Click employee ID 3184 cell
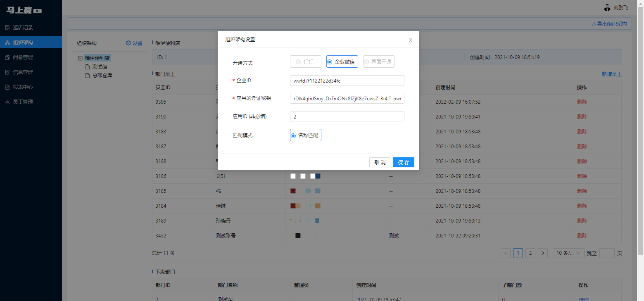 (182, 206)
